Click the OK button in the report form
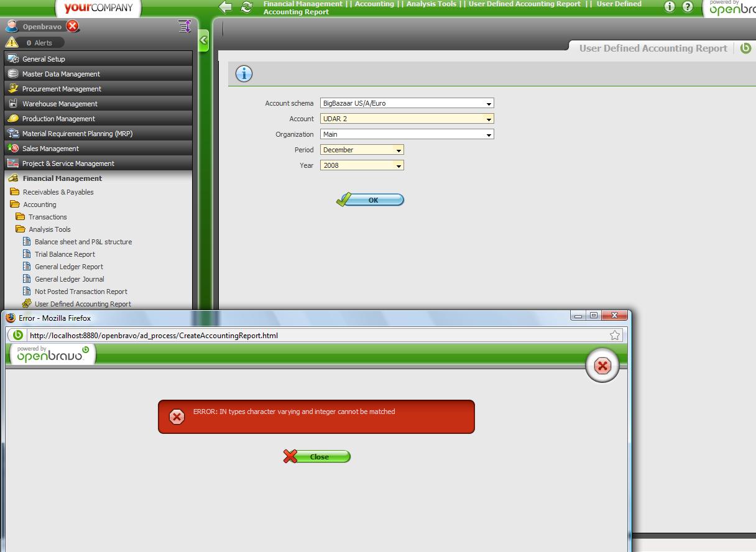The image size is (756, 552). click(x=371, y=200)
